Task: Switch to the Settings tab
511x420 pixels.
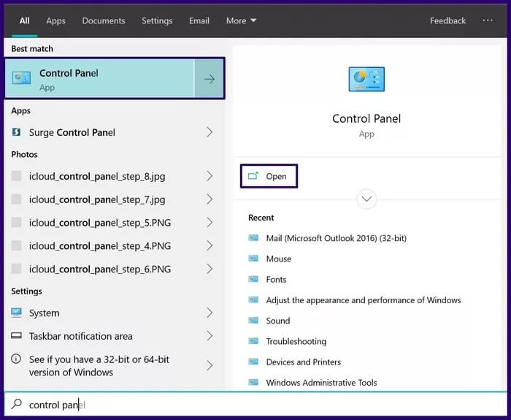Action: point(157,21)
